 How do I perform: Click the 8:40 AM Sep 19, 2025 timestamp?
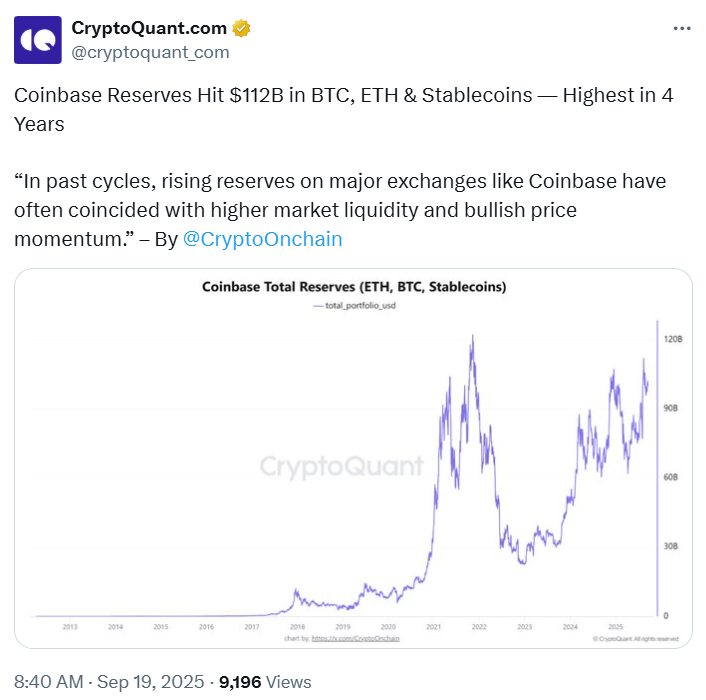click(109, 682)
